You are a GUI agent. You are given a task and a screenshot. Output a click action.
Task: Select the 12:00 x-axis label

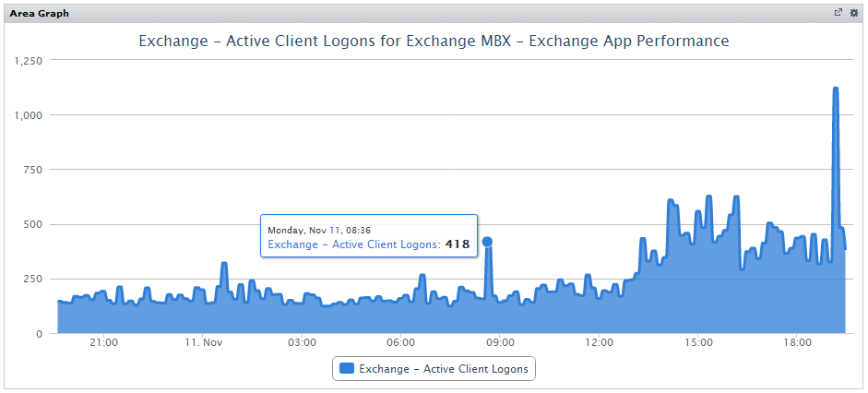pos(599,343)
